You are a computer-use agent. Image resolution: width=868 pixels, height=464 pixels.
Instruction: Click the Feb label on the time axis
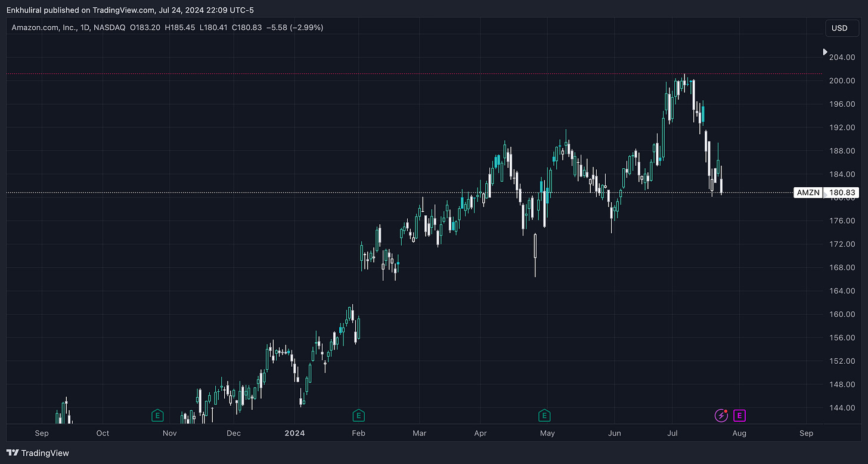(x=358, y=433)
